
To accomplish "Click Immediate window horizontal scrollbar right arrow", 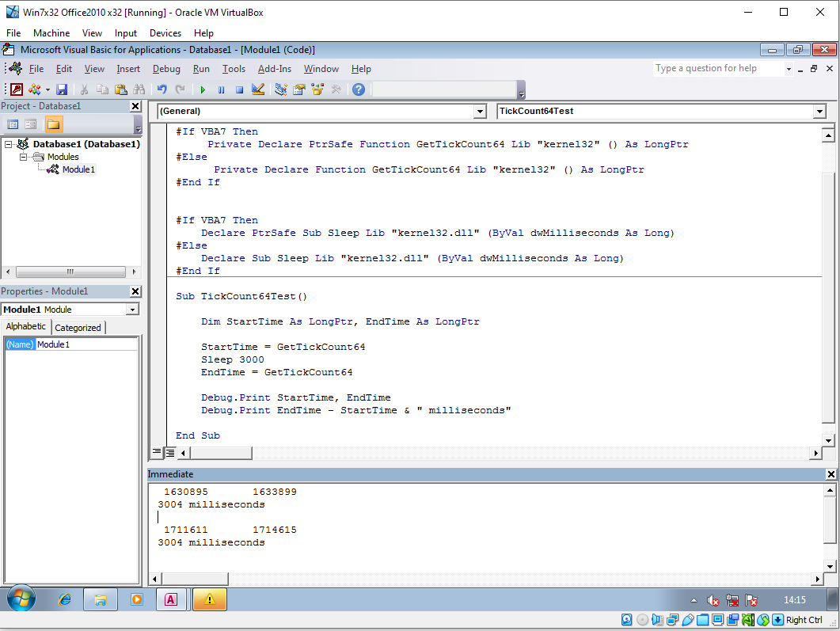I will (816, 579).
